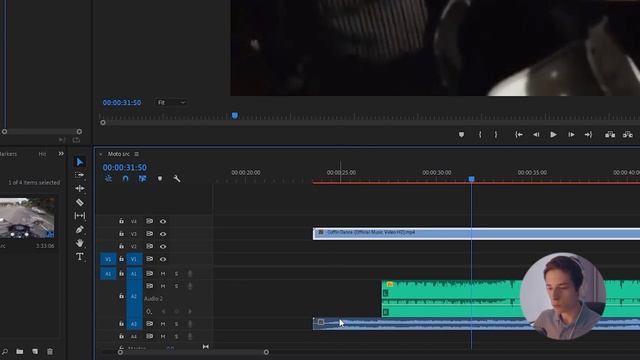Click the project panel search icon
Image resolution: width=640 pixels, height=360 pixels.
tap(4, 351)
